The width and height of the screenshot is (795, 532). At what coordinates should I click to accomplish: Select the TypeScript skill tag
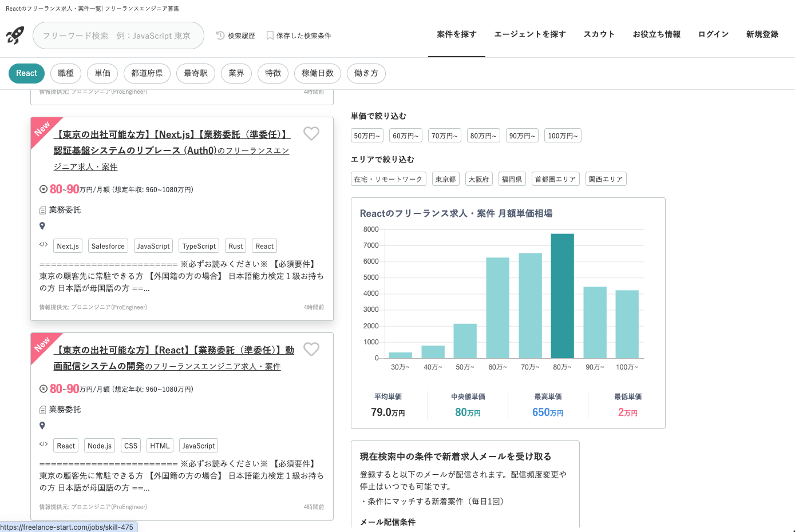click(199, 246)
